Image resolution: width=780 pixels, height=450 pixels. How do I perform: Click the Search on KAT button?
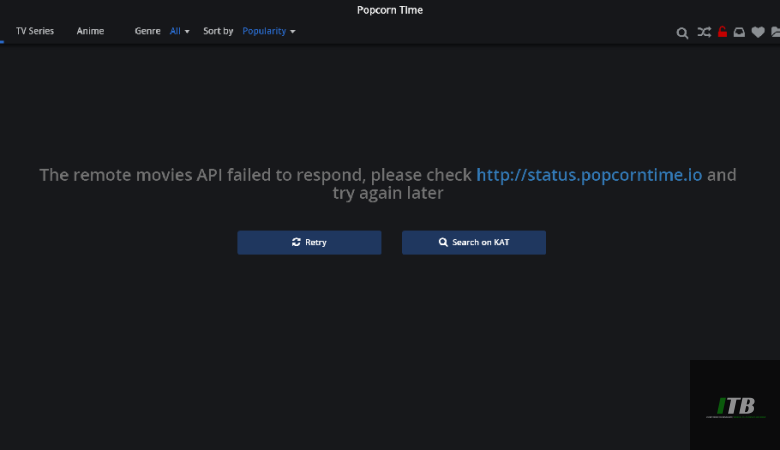tap(474, 242)
